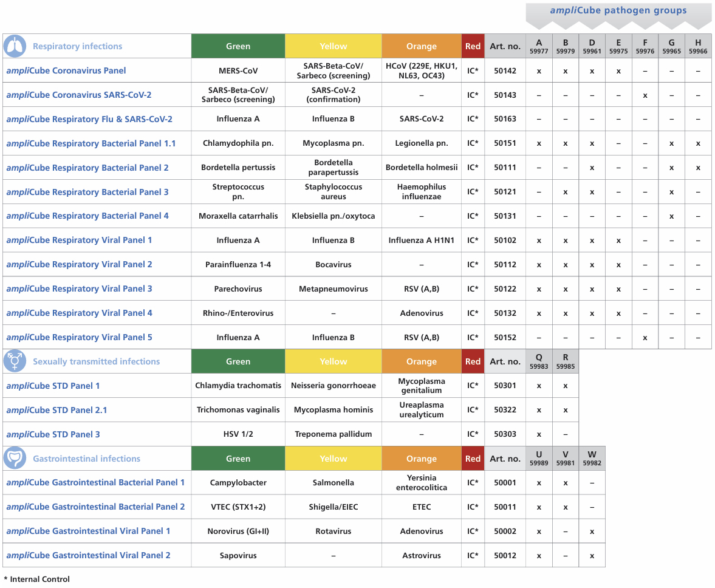Open ampliCube Respiratory Viral Panel 3
The height and width of the screenshot is (588, 715).
point(79,289)
